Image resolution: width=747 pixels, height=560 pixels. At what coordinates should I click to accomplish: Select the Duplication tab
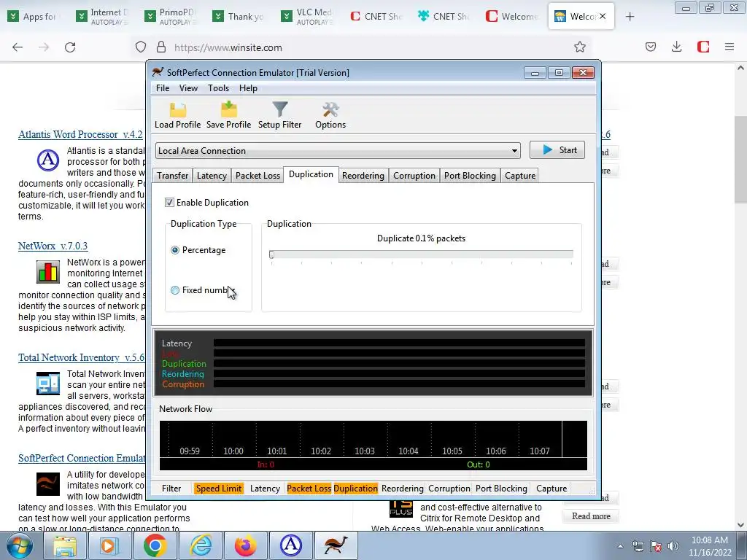click(311, 174)
